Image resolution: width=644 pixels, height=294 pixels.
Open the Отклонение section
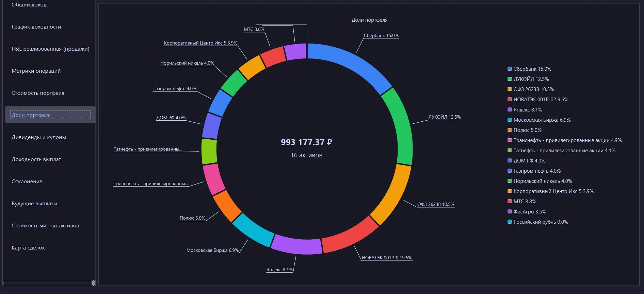click(27, 181)
